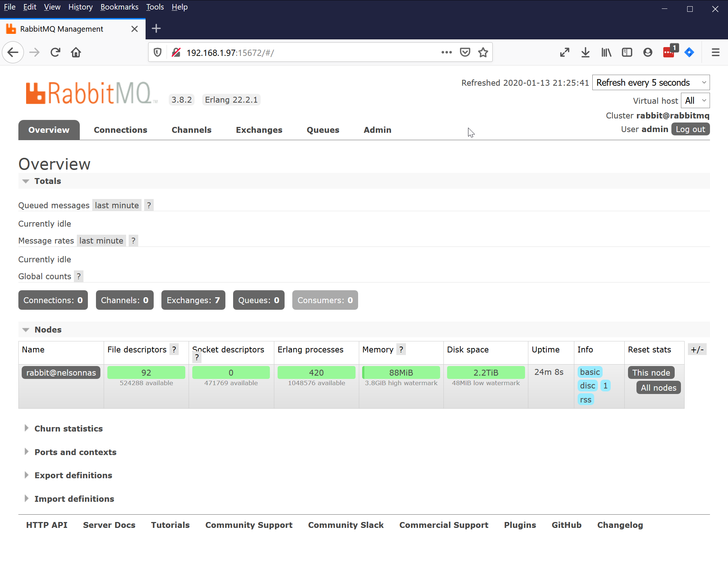Screen dimensions: 728x568
Task: Click the Memory column help question mark
Action: tap(401, 349)
